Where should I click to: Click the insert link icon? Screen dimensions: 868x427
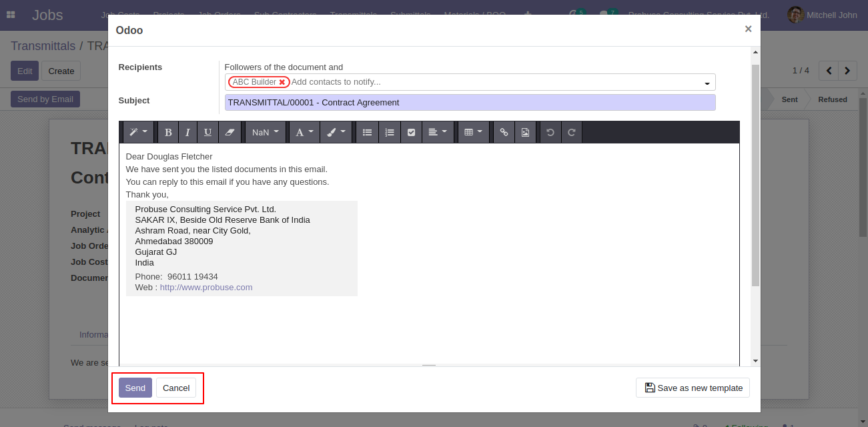click(x=504, y=132)
